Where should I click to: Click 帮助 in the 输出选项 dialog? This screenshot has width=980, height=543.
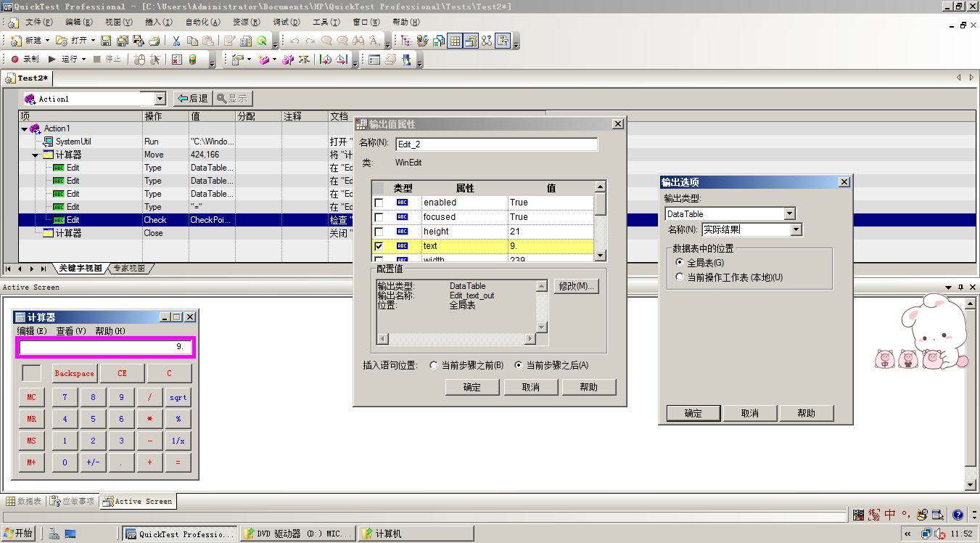click(807, 413)
